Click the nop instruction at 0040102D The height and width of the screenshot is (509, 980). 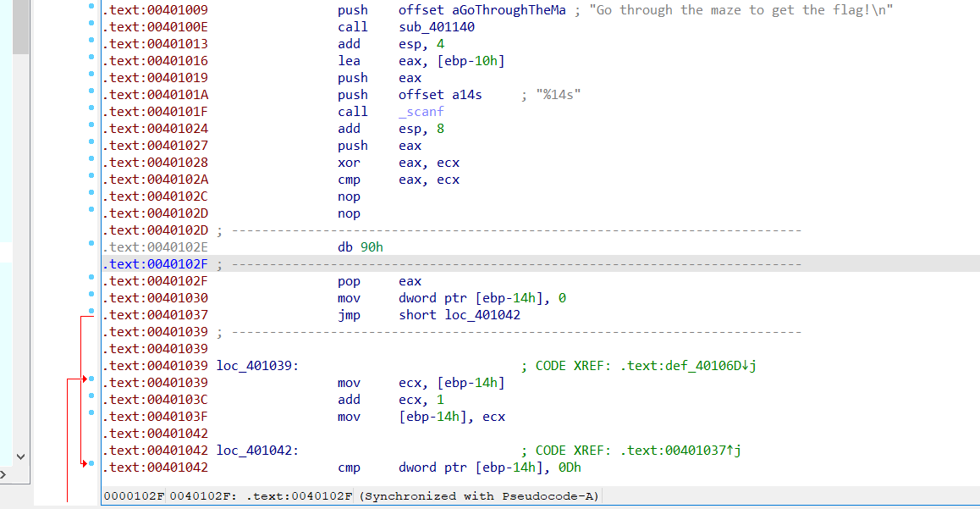point(349,213)
